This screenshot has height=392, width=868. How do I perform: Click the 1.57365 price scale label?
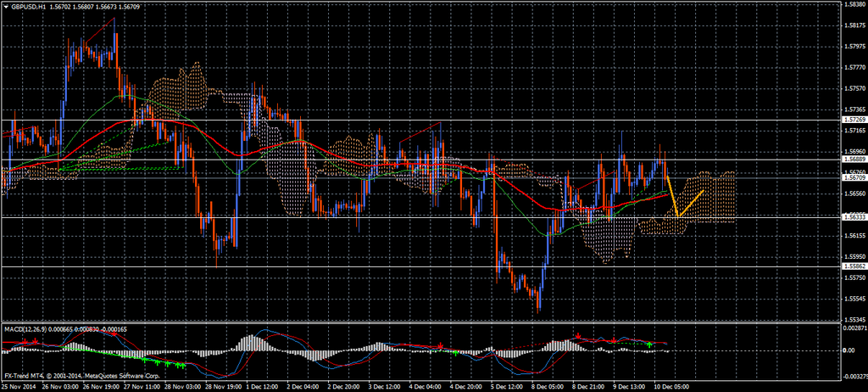coord(854,109)
